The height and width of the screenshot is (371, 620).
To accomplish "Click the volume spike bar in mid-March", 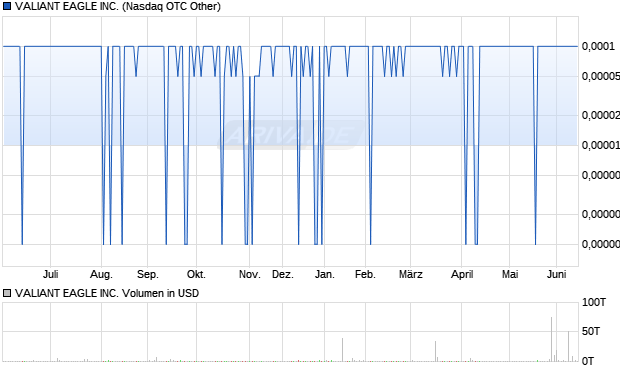I will click(435, 351).
